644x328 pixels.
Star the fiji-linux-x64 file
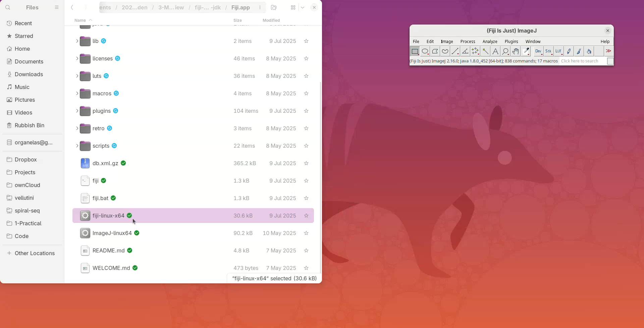click(306, 216)
